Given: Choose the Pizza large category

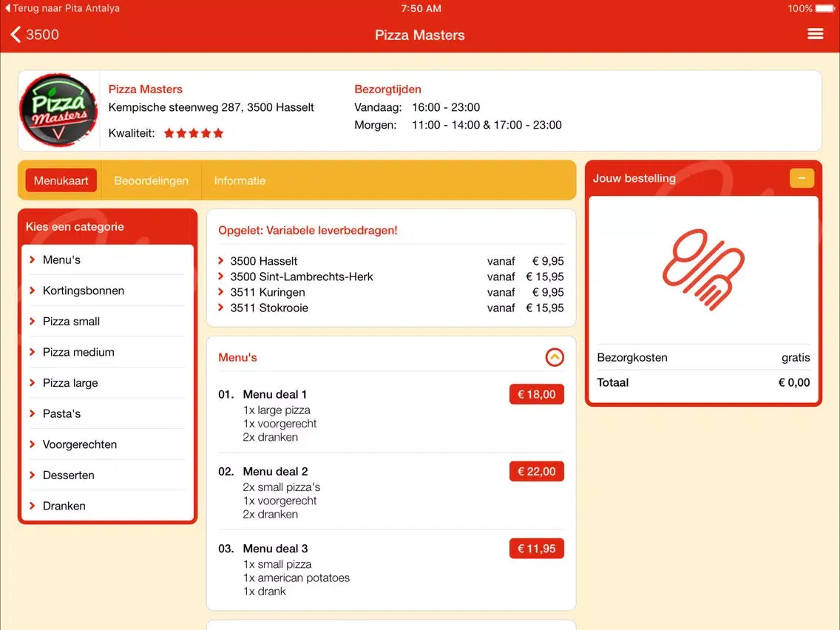Looking at the screenshot, I should point(107,382).
